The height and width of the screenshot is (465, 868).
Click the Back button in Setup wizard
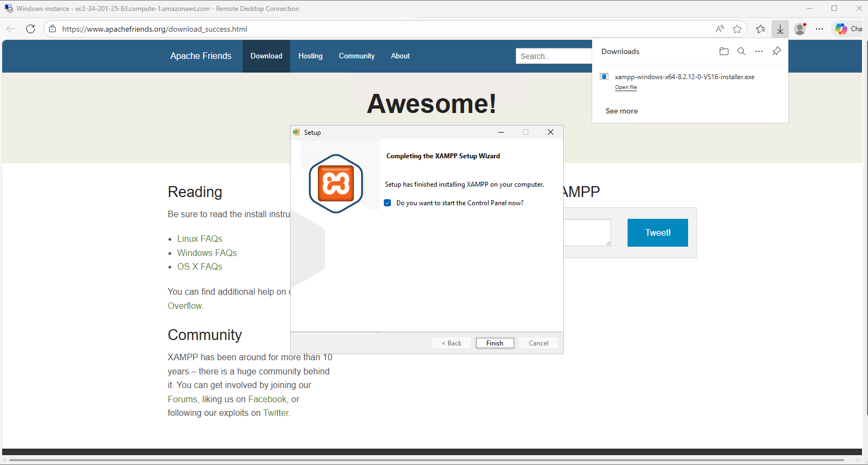coord(451,343)
